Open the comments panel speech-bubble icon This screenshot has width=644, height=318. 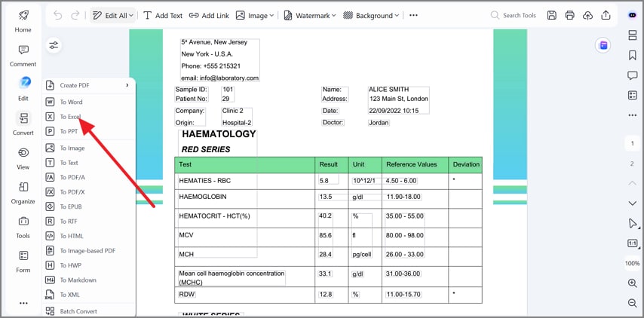633,75
